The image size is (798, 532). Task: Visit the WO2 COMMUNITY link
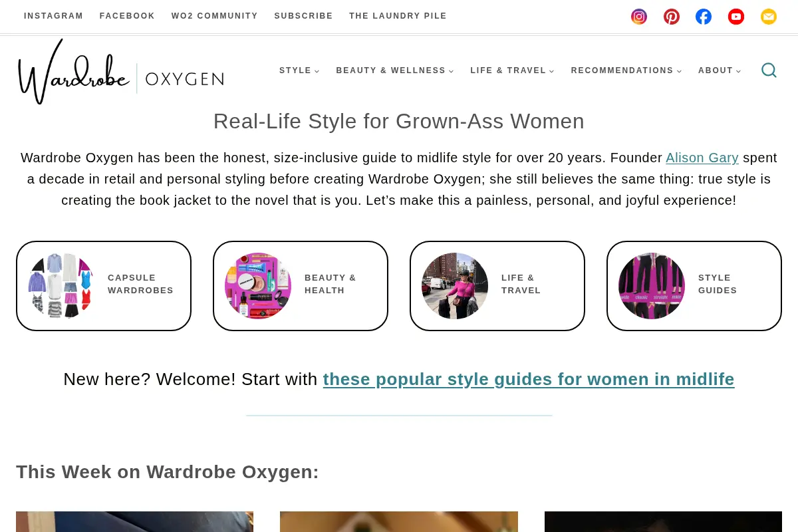pos(215,16)
